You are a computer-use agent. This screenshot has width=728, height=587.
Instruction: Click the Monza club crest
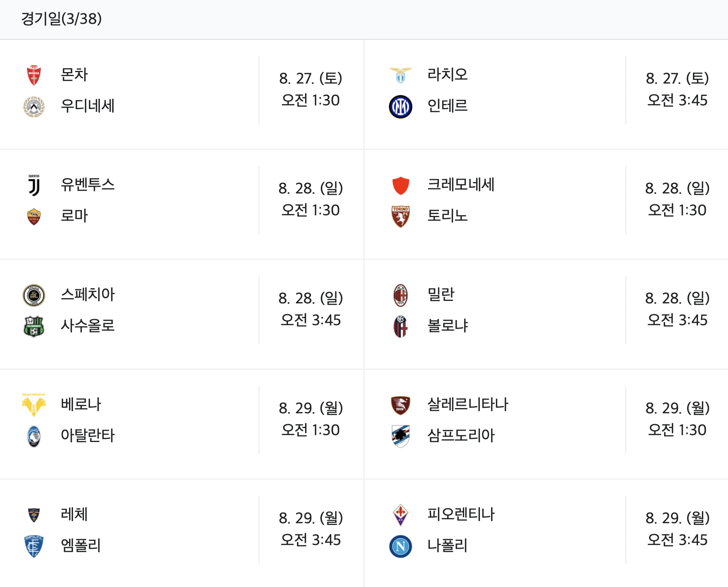[34, 75]
